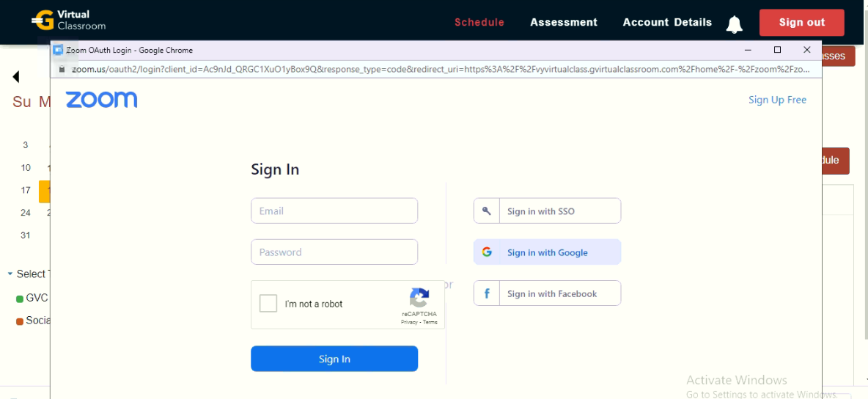The image size is (868, 399).
Task: Click the Zoom logo
Action: pos(101,100)
